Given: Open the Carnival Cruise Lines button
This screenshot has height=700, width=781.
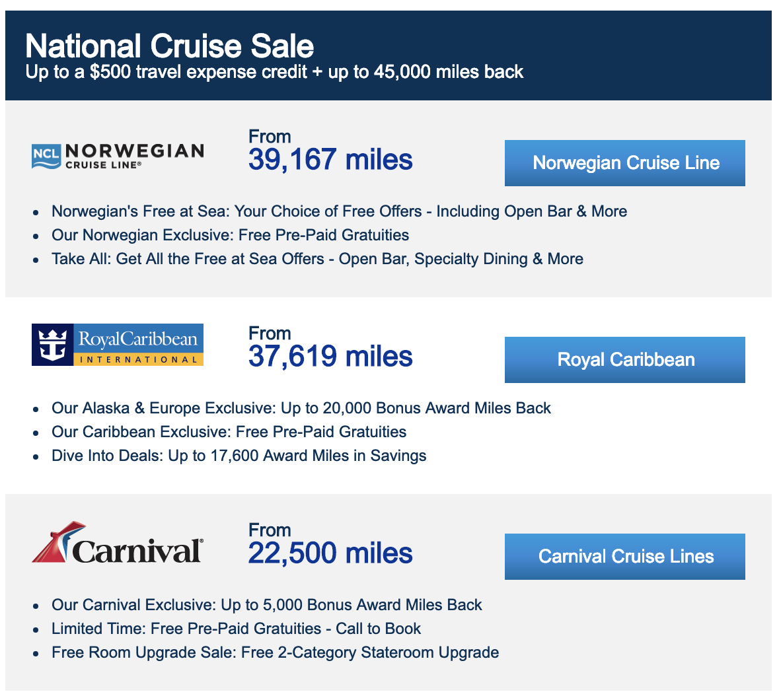Looking at the screenshot, I should tap(624, 556).
